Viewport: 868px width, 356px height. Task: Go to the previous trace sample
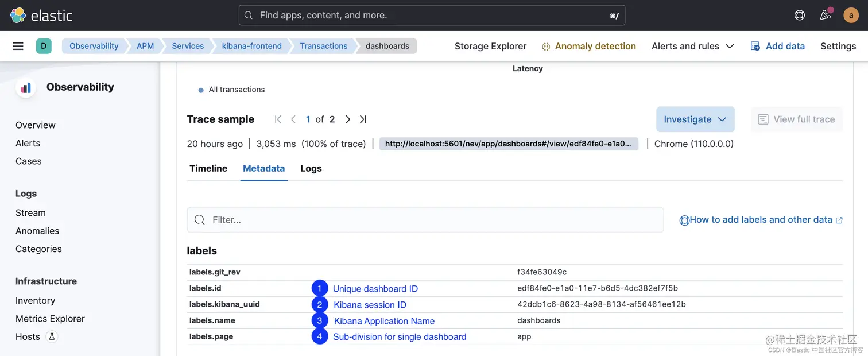(293, 119)
